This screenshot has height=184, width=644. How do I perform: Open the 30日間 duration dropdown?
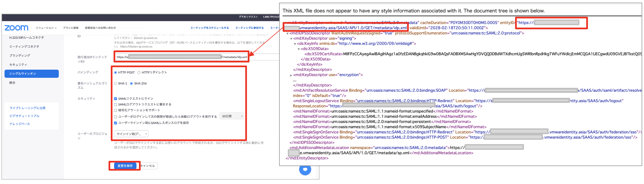pyautogui.click(x=232, y=116)
